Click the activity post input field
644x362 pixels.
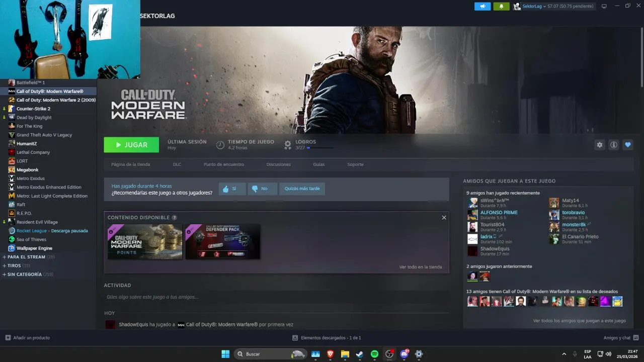276,297
